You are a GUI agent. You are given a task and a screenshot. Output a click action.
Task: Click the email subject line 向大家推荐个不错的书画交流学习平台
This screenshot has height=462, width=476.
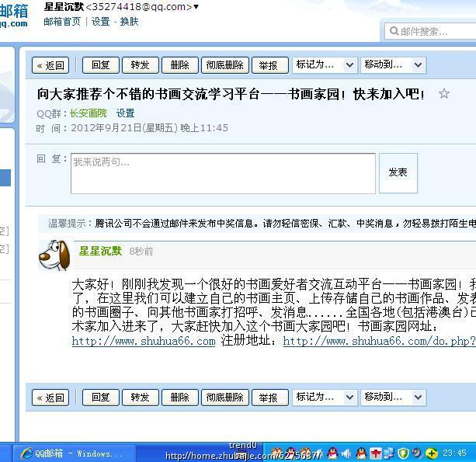tap(231, 94)
